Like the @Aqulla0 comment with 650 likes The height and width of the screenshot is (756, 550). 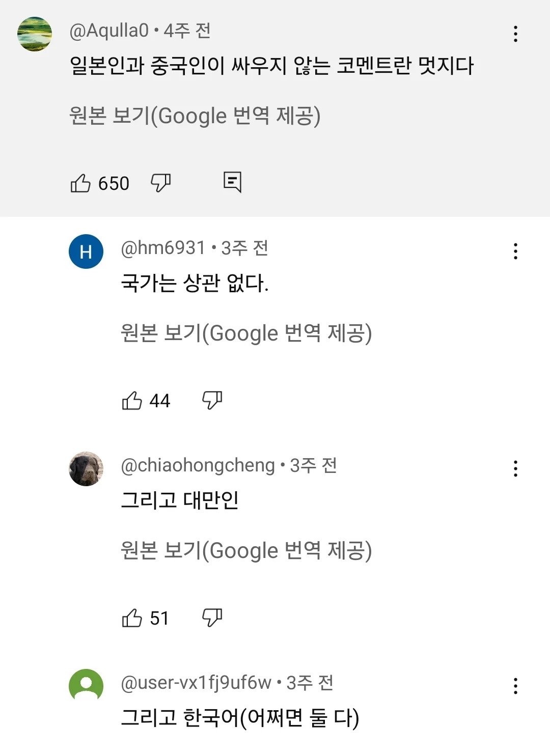tap(80, 183)
